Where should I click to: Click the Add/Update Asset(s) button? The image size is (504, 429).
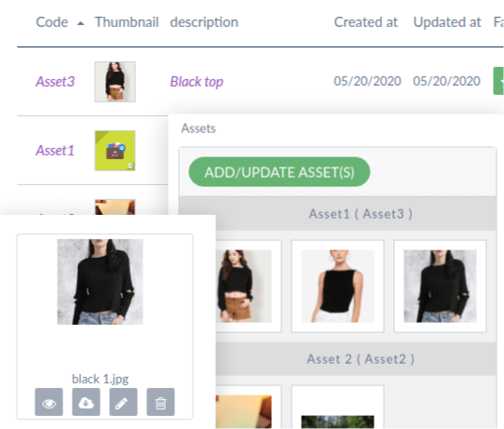point(279,172)
